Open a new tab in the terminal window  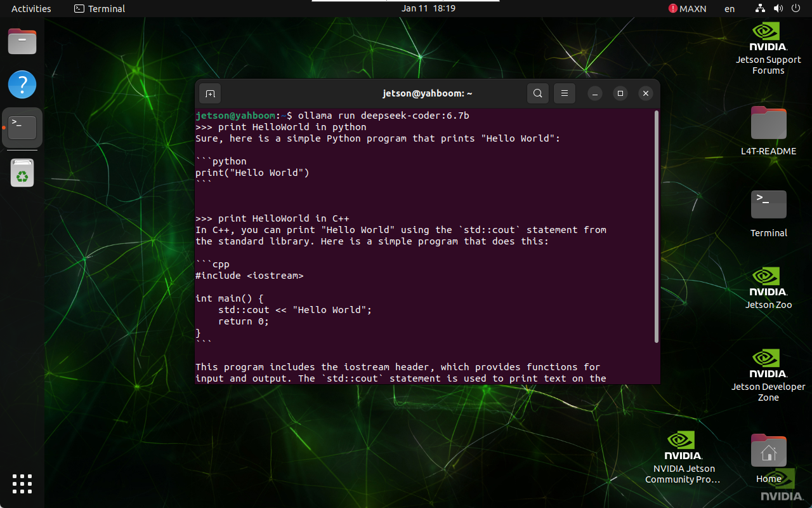click(x=210, y=93)
